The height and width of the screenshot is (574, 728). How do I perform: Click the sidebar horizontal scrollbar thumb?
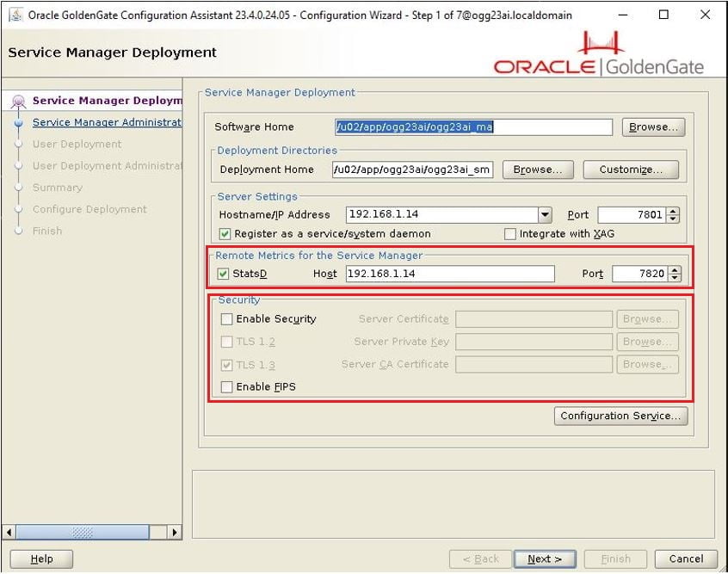pos(82,532)
